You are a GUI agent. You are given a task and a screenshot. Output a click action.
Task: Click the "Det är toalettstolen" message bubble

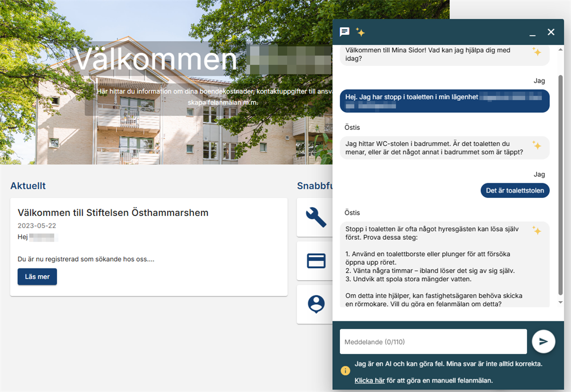point(514,191)
